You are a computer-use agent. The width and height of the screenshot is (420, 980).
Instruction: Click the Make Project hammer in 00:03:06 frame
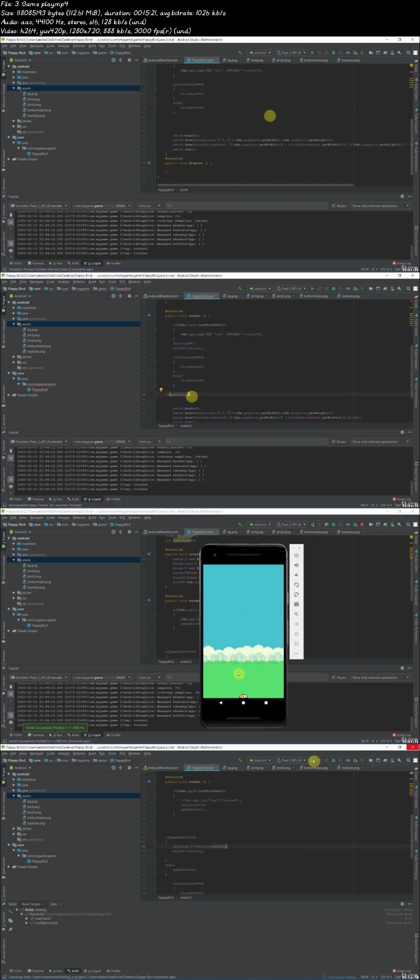click(x=240, y=53)
